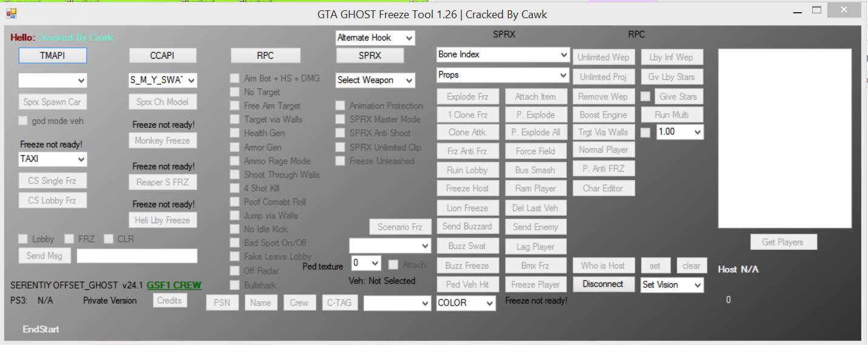Click the TMAPI connect button
868x345 pixels.
point(53,55)
